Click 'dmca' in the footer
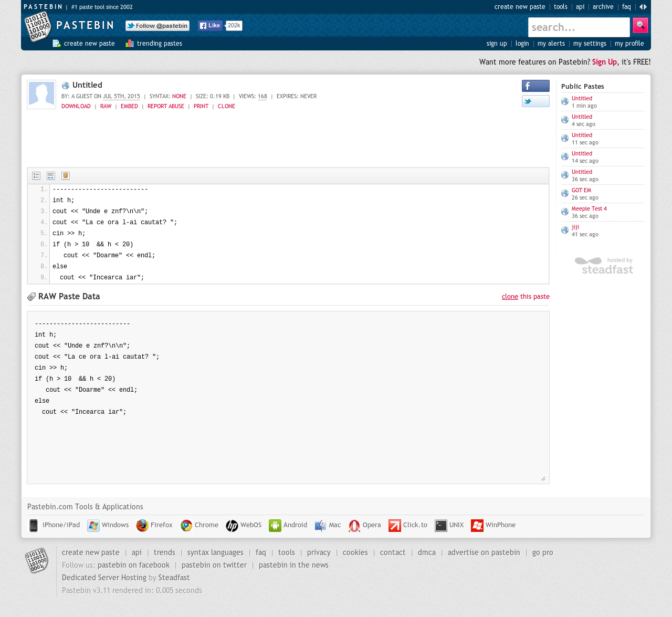672x617 pixels. click(427, 552)
